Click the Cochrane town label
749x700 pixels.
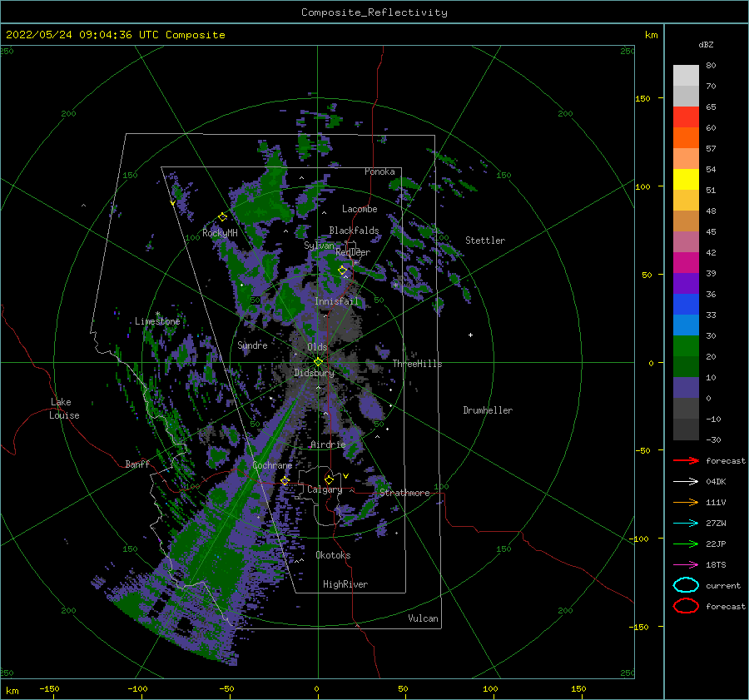click(x=272, y=465)
